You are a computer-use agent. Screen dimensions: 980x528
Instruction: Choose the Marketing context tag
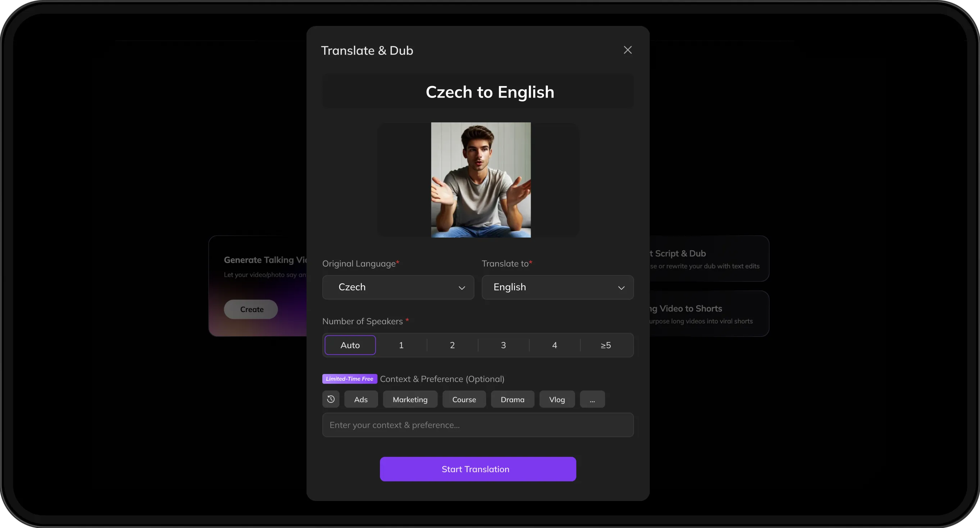(x=410, y=399)
